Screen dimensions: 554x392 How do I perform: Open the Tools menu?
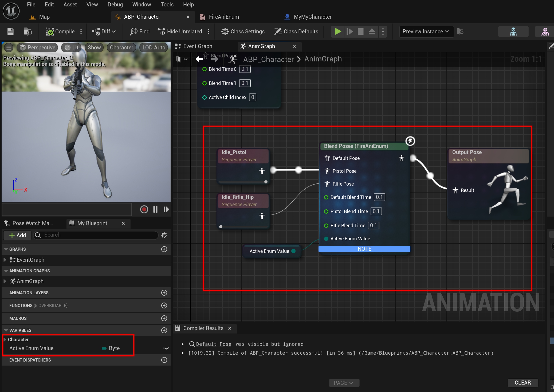(167, 5)
